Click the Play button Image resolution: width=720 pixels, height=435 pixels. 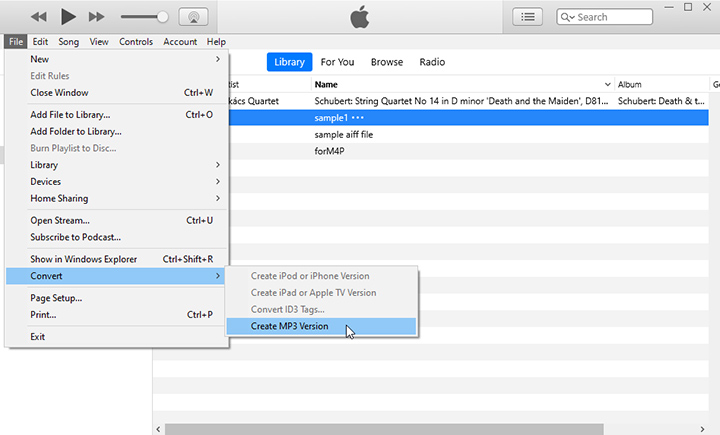pos(68,17)
